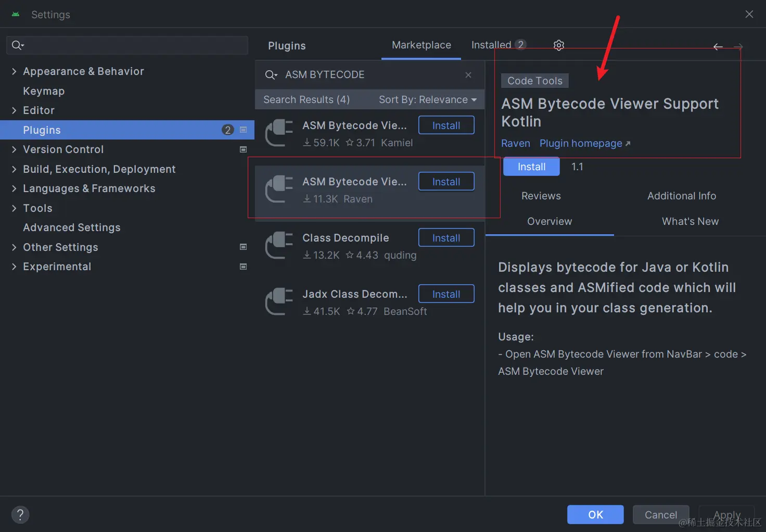Screen dimensions: 766x532
Task: Click the Kamiel ASM Bytecode plugin icon
Action: pos(279,133)
